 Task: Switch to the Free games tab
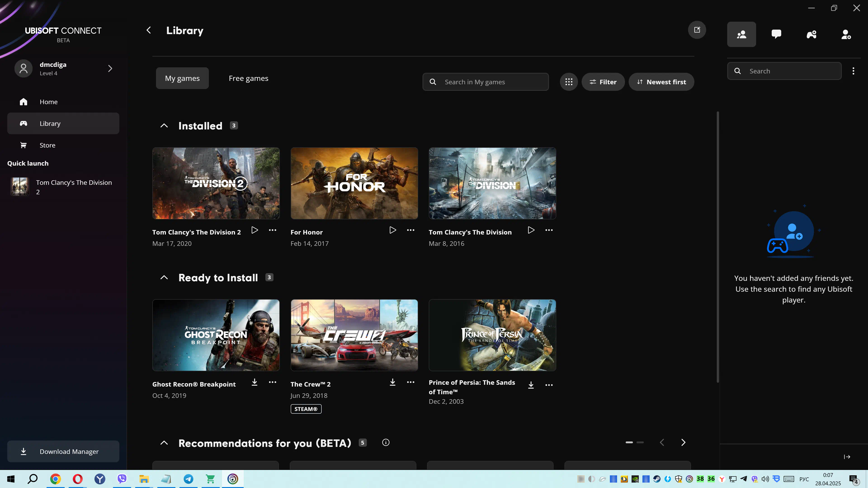tap(249, 78)
